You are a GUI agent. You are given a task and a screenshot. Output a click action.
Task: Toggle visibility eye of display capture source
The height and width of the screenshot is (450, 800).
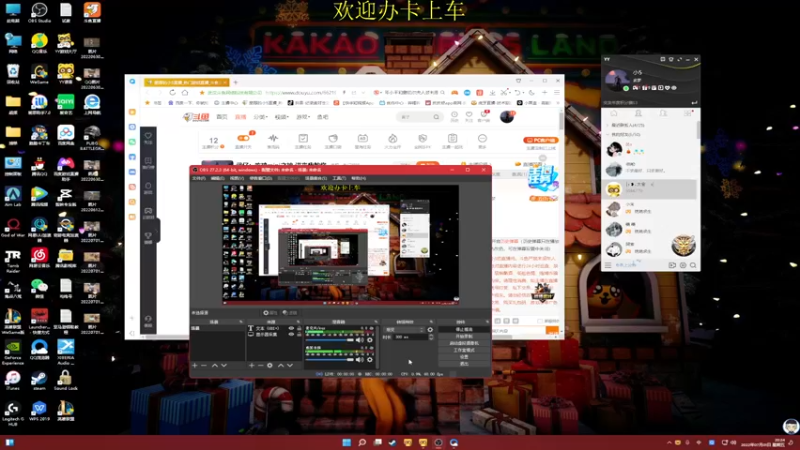tap(291, 334)
